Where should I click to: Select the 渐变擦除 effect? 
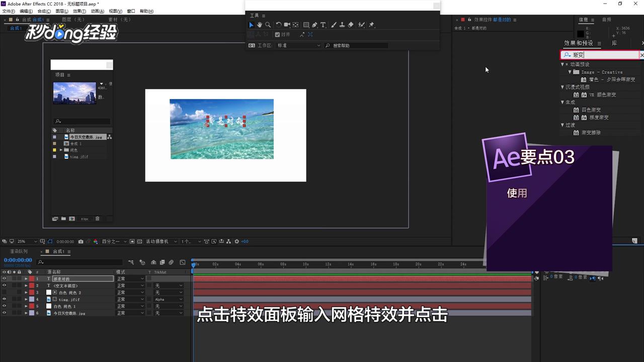[x=591, y=132]
